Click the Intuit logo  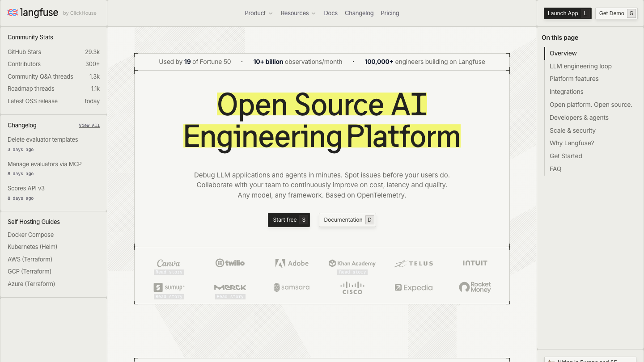tap(475, 263)
